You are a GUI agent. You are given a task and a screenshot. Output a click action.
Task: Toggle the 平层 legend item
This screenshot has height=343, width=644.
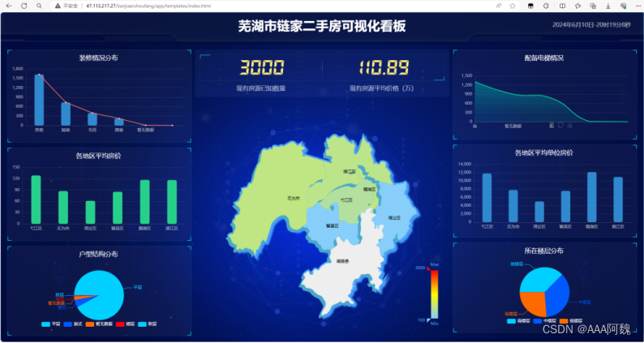point(51,324)
